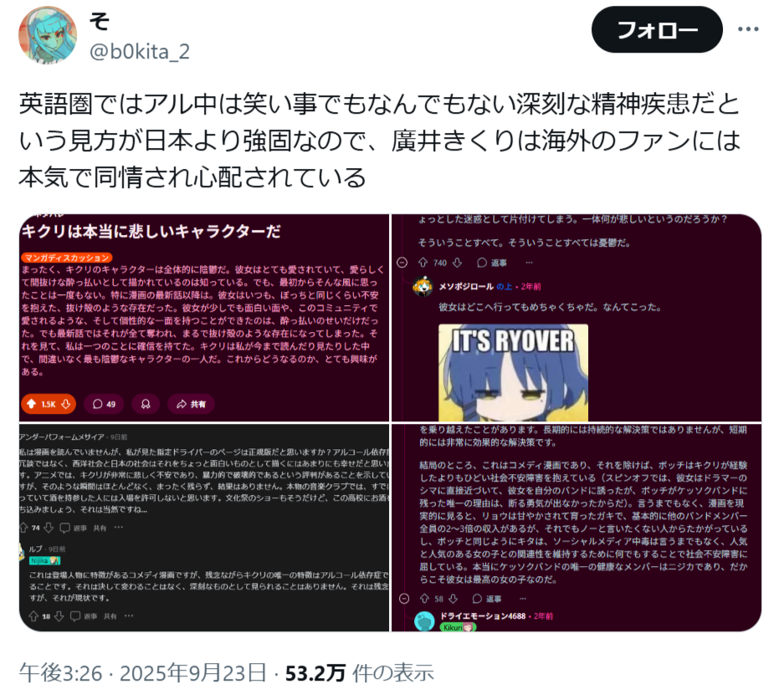The width and height of the screenshot is (784, 689).
Task: Open the top-right IT'S RYOVER screenshot
Action: pos(576,318)
